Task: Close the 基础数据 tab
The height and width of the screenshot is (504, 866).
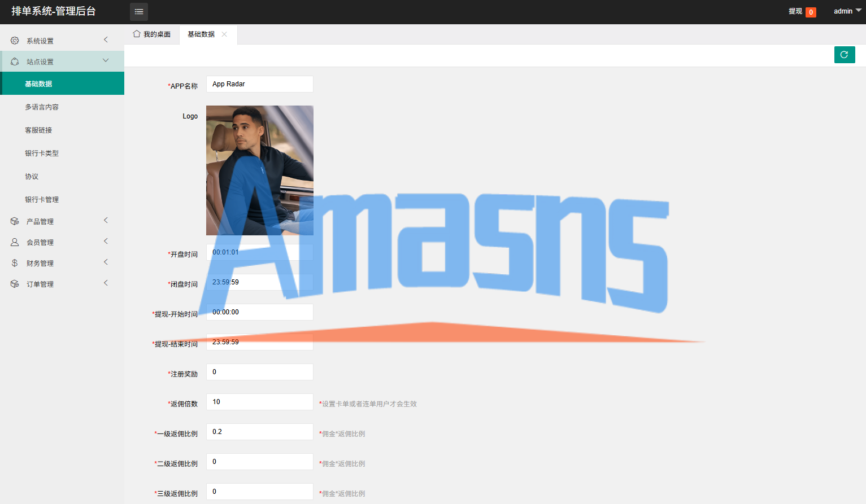Action: click(x=224, y=34)
